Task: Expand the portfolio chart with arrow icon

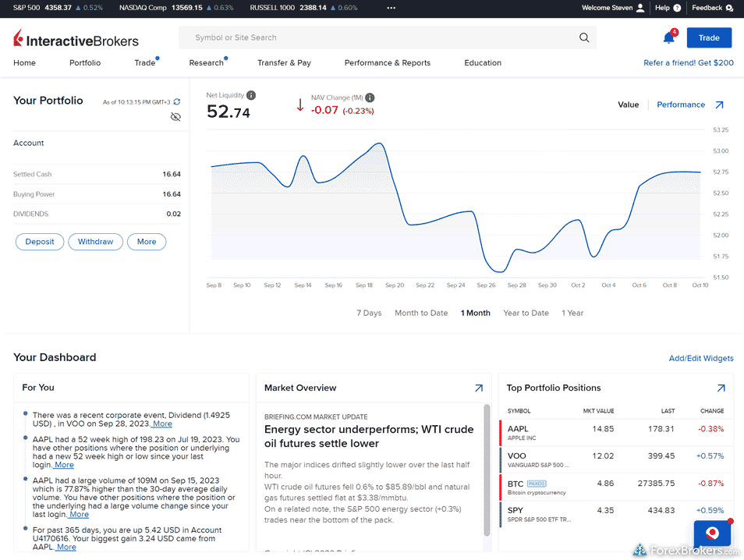Action: coord(719,105)
